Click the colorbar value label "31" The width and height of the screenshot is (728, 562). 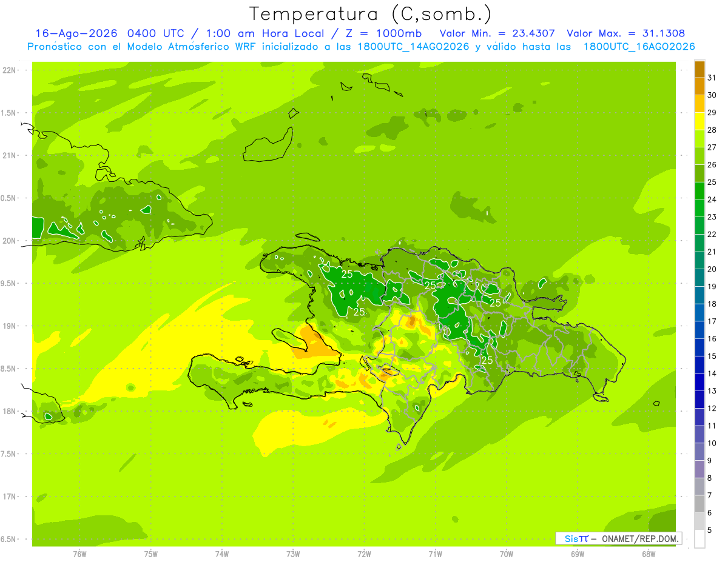pos(712,78)
